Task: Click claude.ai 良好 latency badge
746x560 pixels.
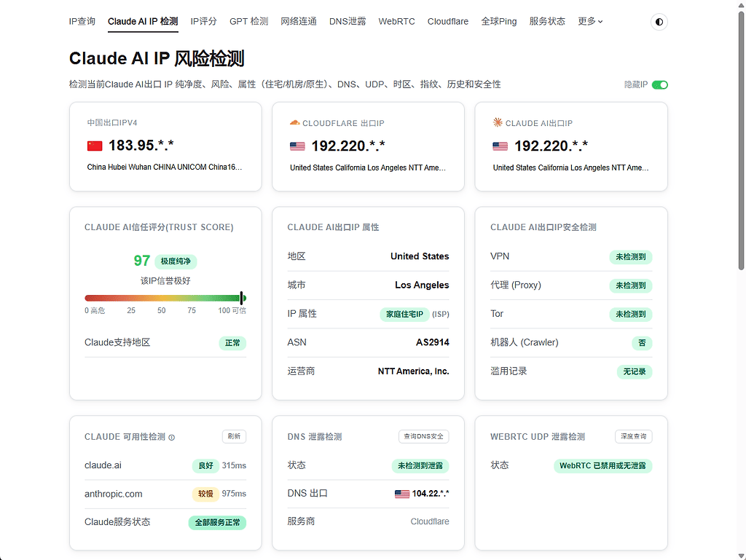Action: click(205, 466)
